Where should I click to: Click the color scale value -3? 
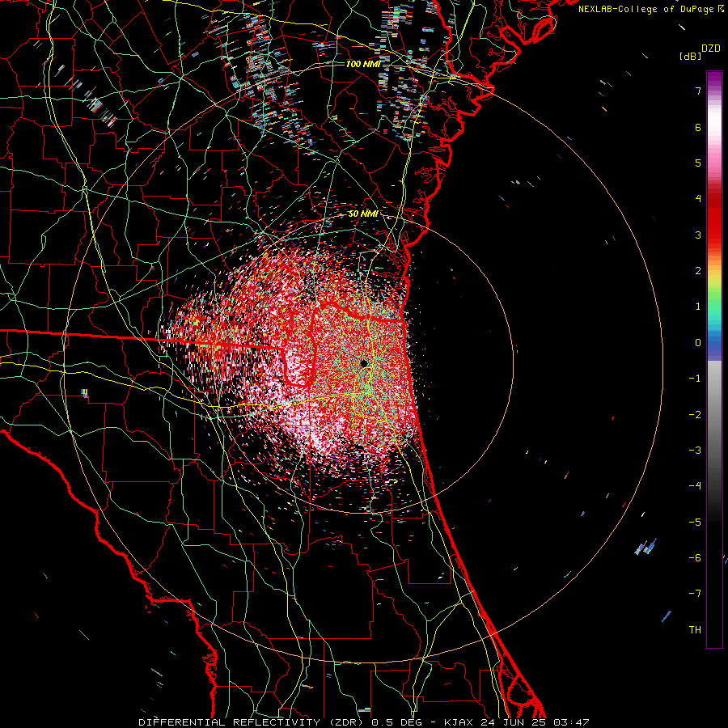pyautogui.click(x=695, y=451)
